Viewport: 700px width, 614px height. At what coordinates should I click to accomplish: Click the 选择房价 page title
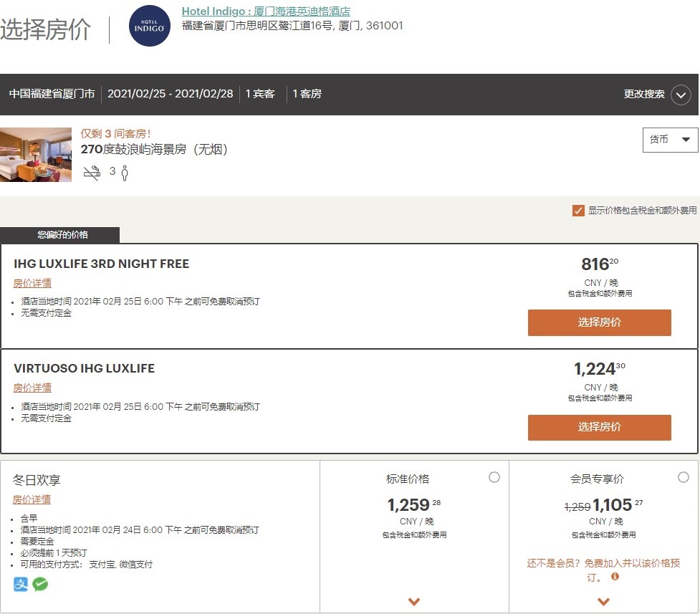45,30
